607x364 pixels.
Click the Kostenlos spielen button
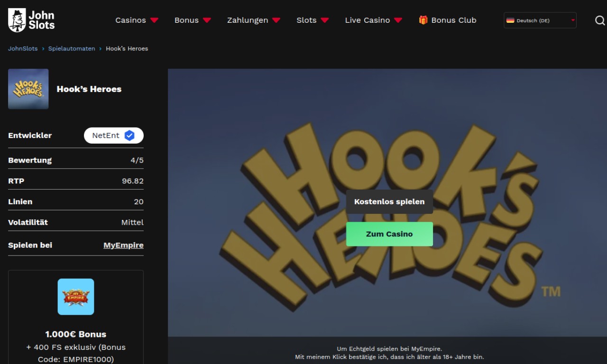point(389,201)
